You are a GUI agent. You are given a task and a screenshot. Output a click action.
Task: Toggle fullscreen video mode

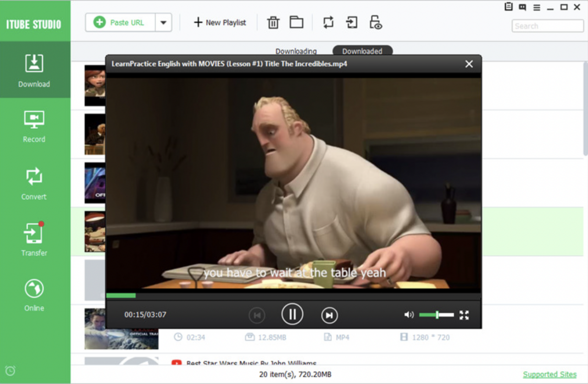pyautogui.click(x=464, y=315)
